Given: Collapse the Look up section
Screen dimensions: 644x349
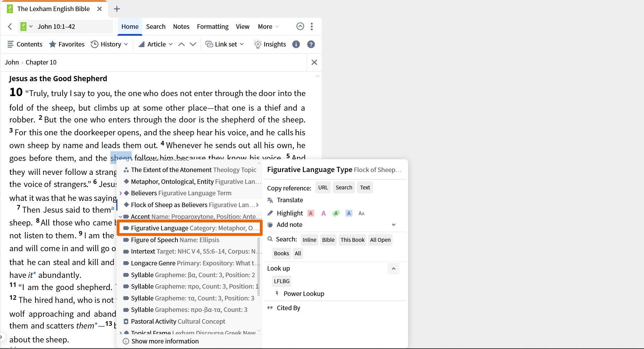Looking at the screenshot, I should [x=394, y=269].
